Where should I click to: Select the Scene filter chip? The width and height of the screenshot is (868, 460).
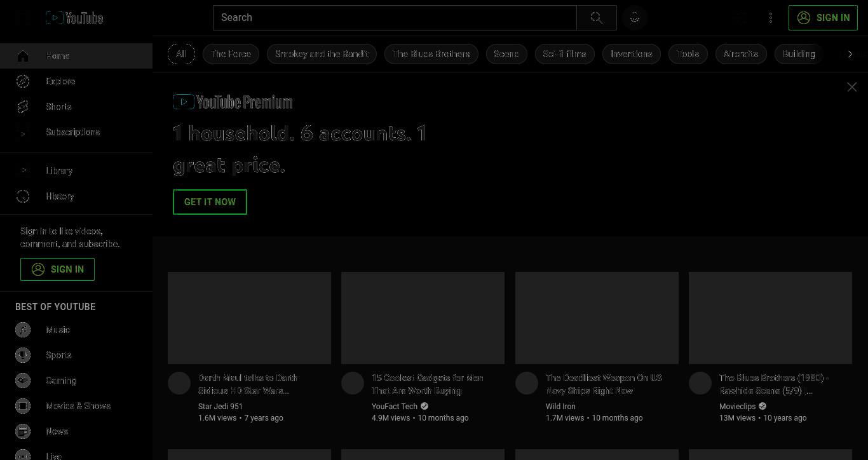coord(506,54)
